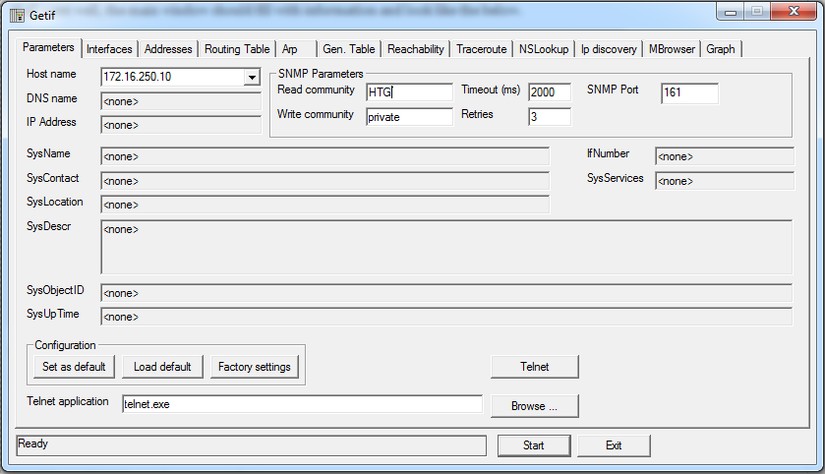The width and height of the screenshot is (825, 474).
Task: Click the SysServices field
Action: [x=725, y=181]
